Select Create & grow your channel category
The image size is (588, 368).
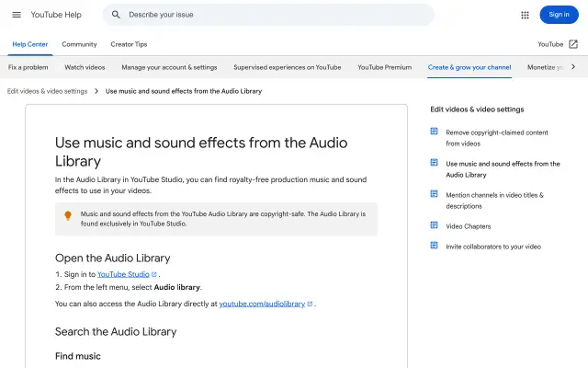tap(469, 67)
